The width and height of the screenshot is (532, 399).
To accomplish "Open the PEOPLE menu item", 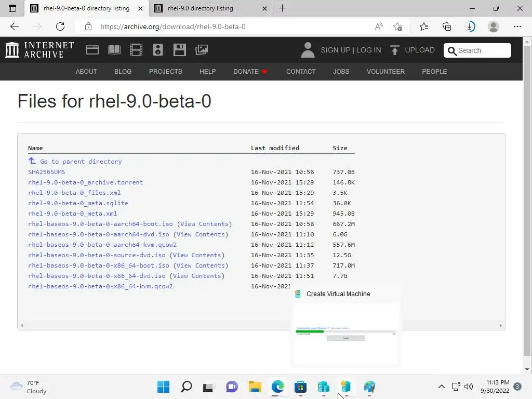I will (434, 72).
